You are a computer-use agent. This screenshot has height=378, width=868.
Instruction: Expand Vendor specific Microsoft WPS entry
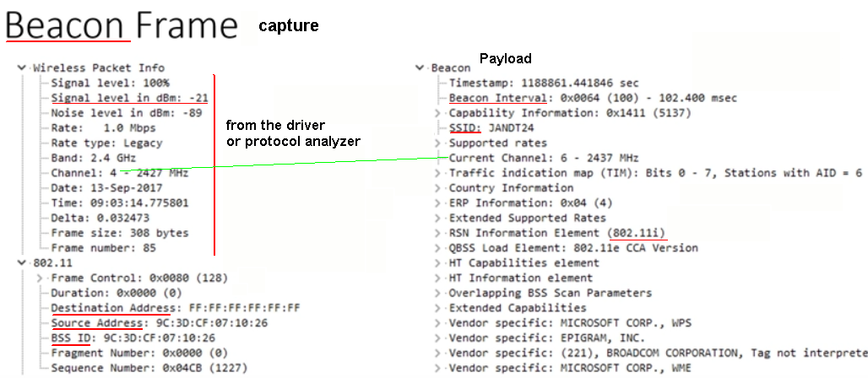pyautogui.click(x=437, y=323)
